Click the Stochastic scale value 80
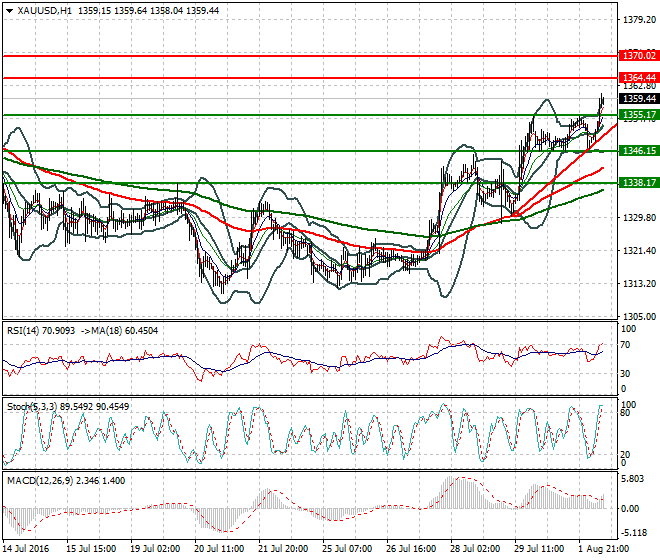The width and height of the screenshot is (660, 560). click(x=625, y=413)
